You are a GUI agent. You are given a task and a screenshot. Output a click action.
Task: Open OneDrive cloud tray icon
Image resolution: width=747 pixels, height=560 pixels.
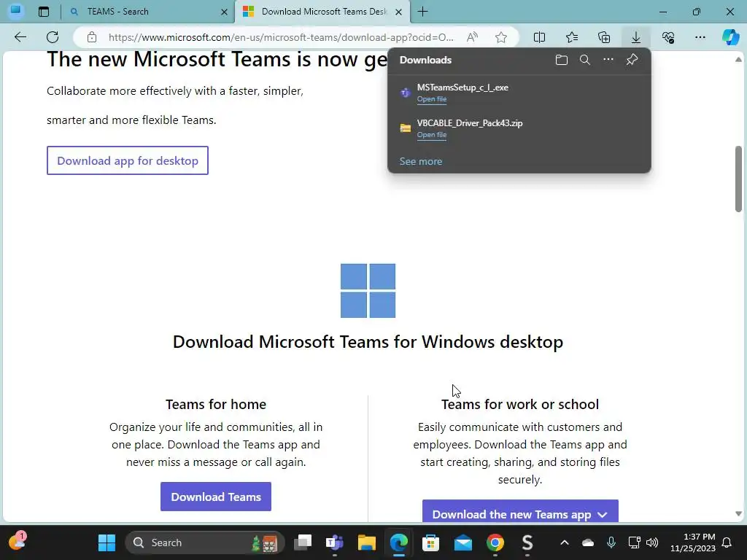[588, 542]
